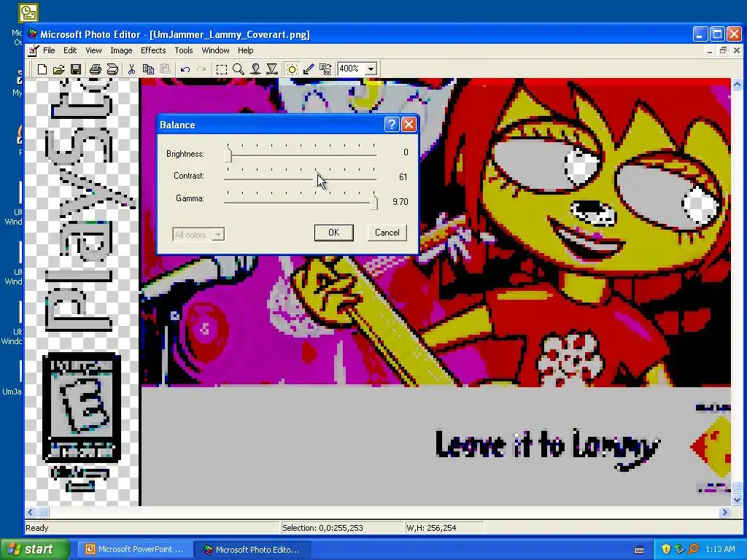Click the Gamma slider thumb

(374, 203)
